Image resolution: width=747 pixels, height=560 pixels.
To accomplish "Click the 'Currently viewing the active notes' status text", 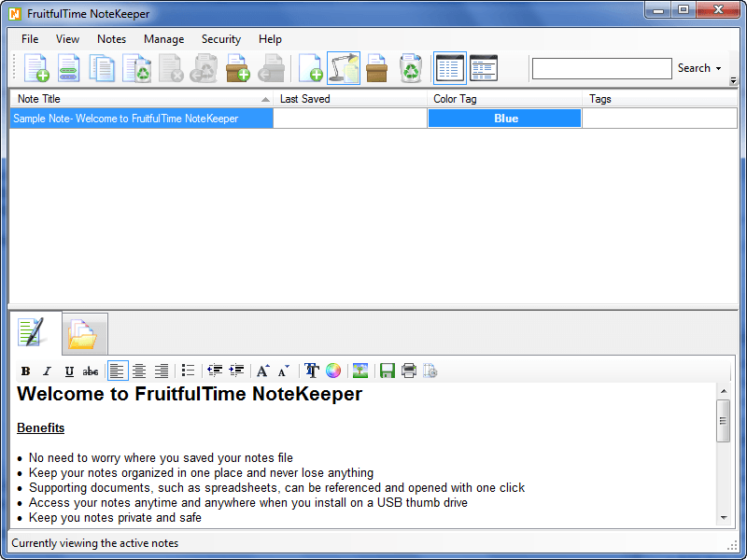I will [x=95, y=543].
